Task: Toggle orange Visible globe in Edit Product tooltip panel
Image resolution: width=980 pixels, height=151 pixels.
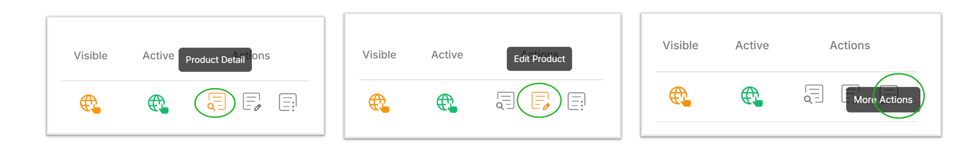Action: click(379, 103)
